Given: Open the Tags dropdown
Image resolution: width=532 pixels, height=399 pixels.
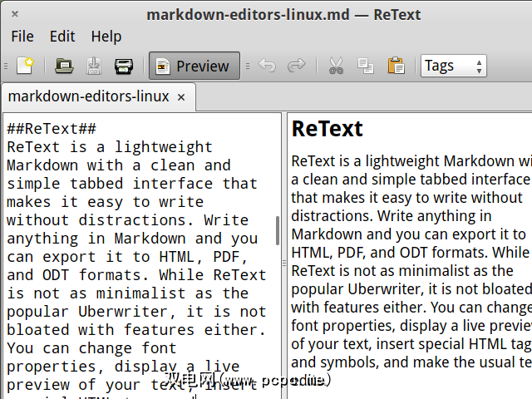Looking at the screenshot, I should [454, 66].
